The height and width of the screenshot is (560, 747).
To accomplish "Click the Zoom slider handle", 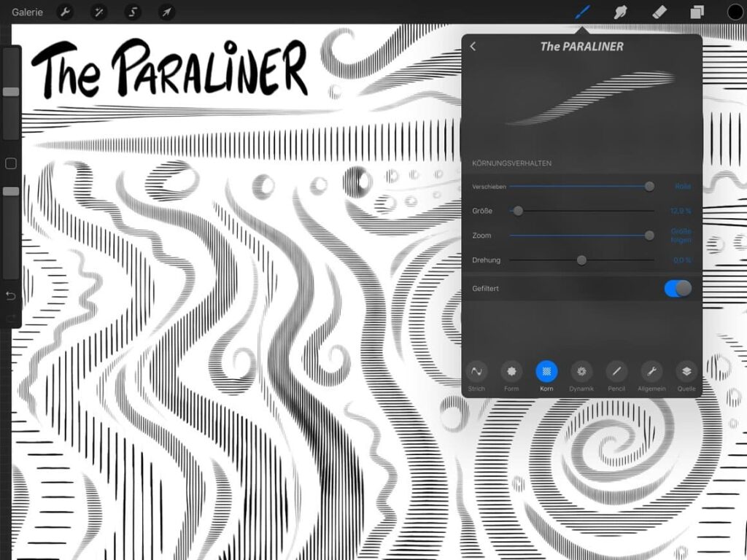I will pyautogui.click(x=649, y=236).
